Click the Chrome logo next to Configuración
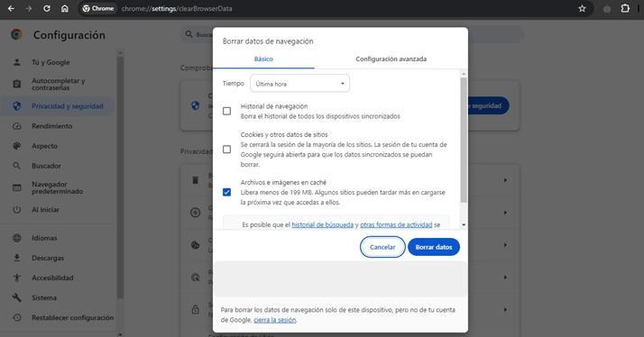The image size is (644, 337). point(16,34)
